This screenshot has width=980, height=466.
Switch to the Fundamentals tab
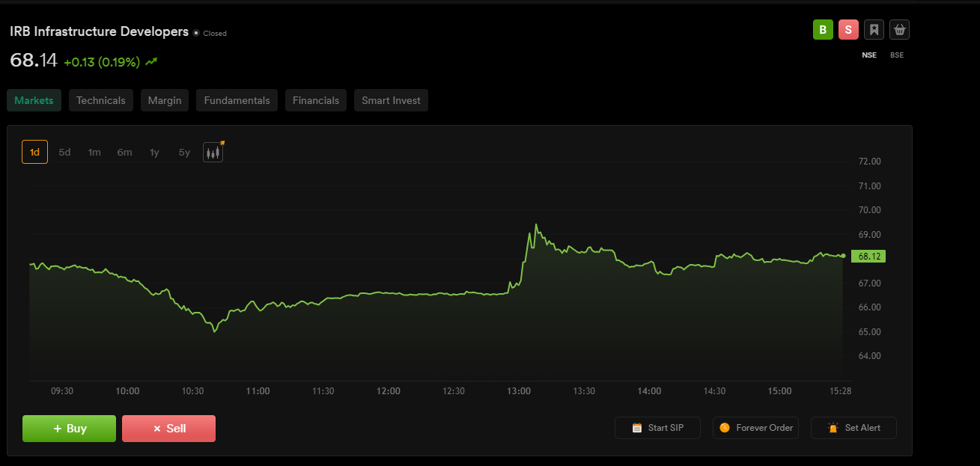(x=237, y=100)
